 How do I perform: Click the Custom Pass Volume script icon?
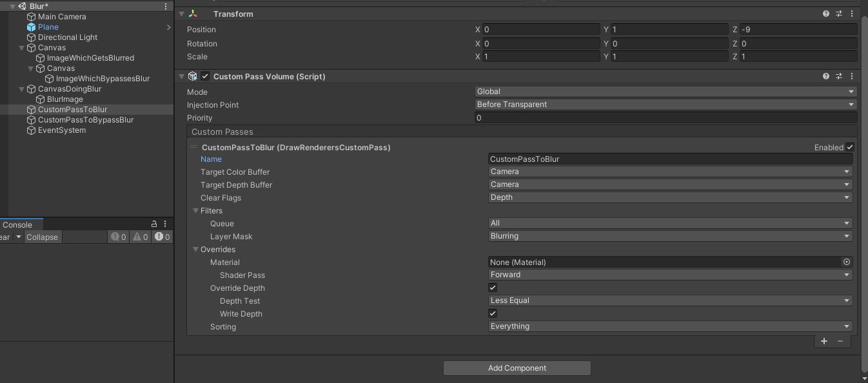click(192, 76)
